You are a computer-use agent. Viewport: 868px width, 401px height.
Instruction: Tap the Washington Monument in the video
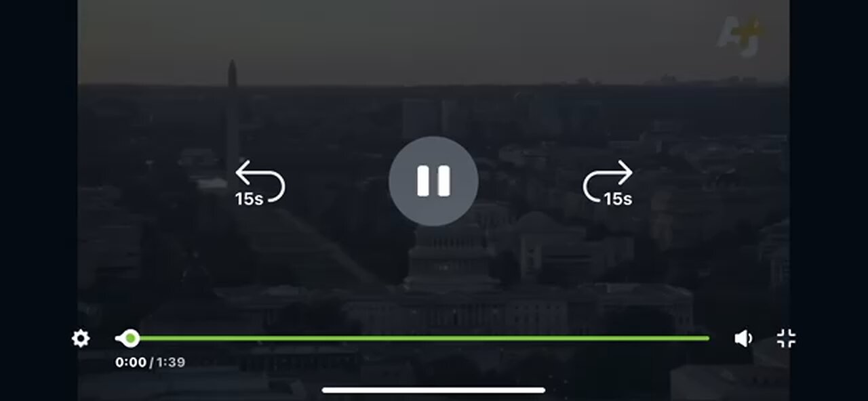pyautogui.click(x=233, y=115)
